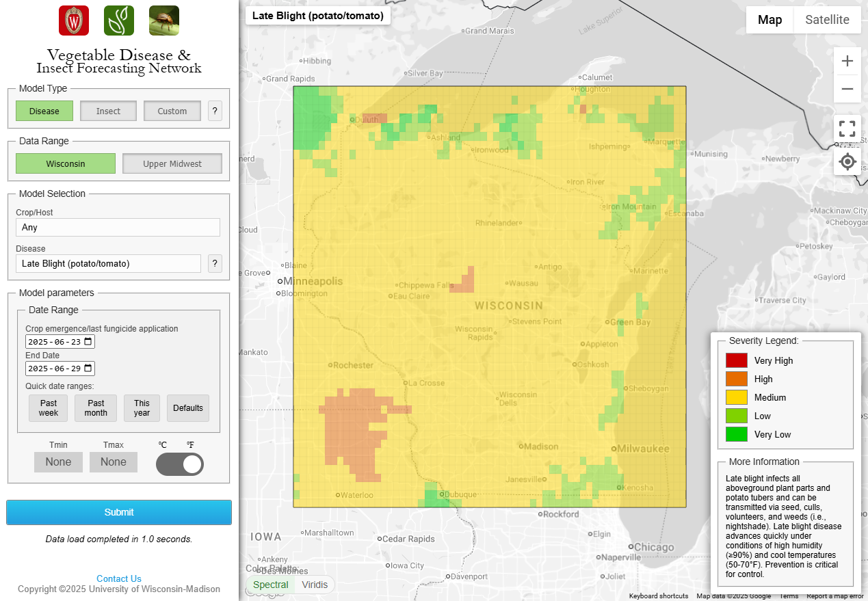The image size is (868, 601).
Task: Click the UW-Madison crest logo icon
Action: (x=74, y=21)
